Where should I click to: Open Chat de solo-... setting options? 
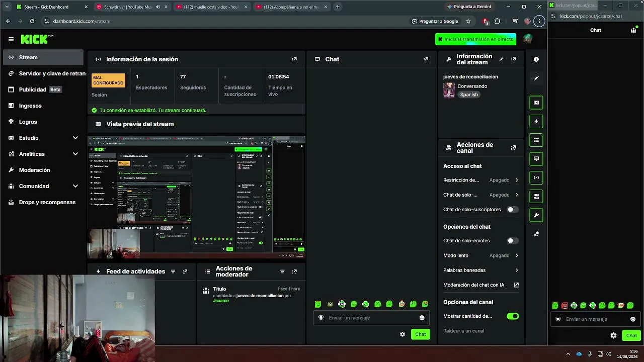(480, 195)
